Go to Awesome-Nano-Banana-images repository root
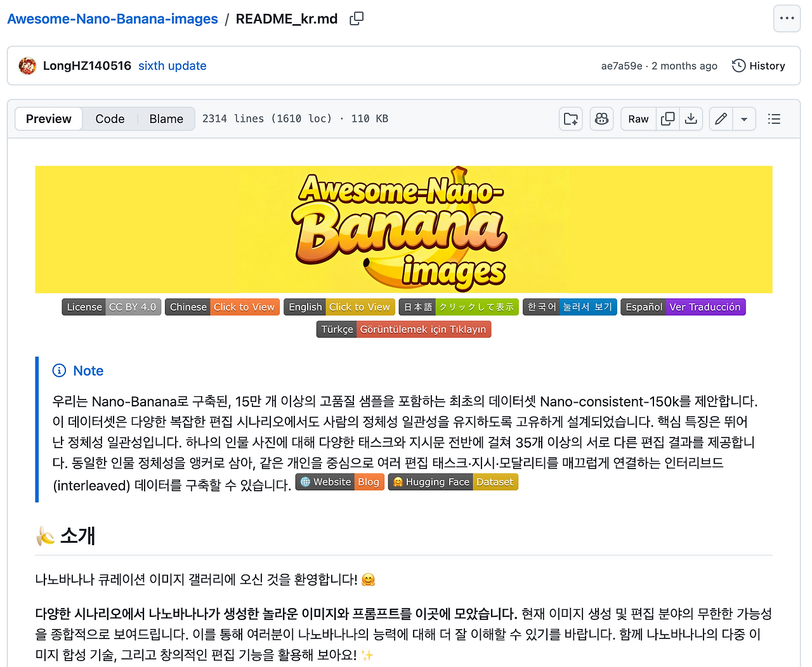The image size is (812, 667). point(112,19)
